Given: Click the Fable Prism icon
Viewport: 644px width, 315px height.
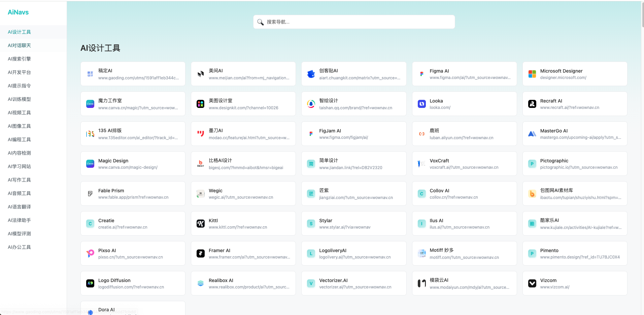Looking at the screenshot, I should tap(90, 194).
